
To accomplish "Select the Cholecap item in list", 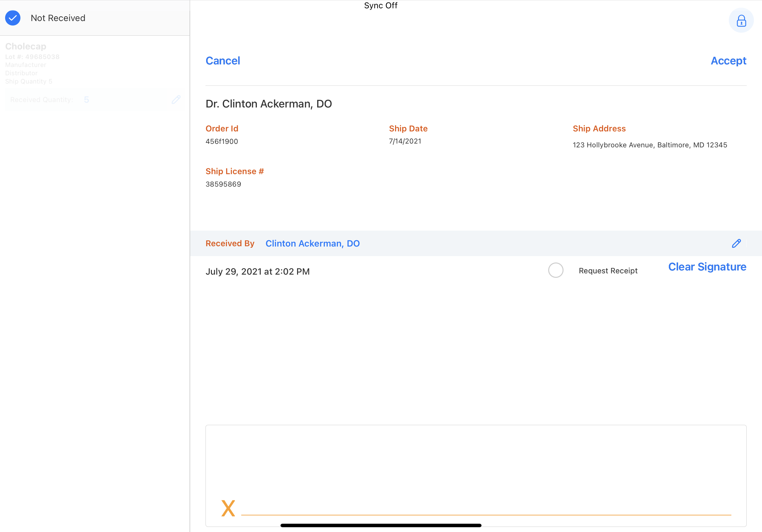I will click(26, 47).
